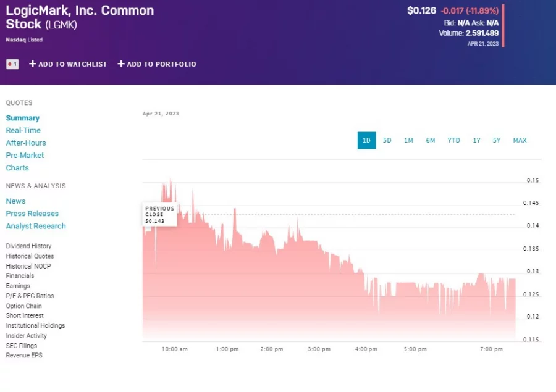Click the plus icon on Add to Portfolio
This screenshot has height=392, width=556.
point(121,64)
